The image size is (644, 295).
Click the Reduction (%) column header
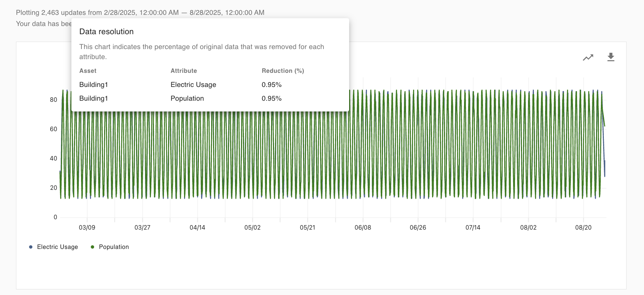pos(283,71)
